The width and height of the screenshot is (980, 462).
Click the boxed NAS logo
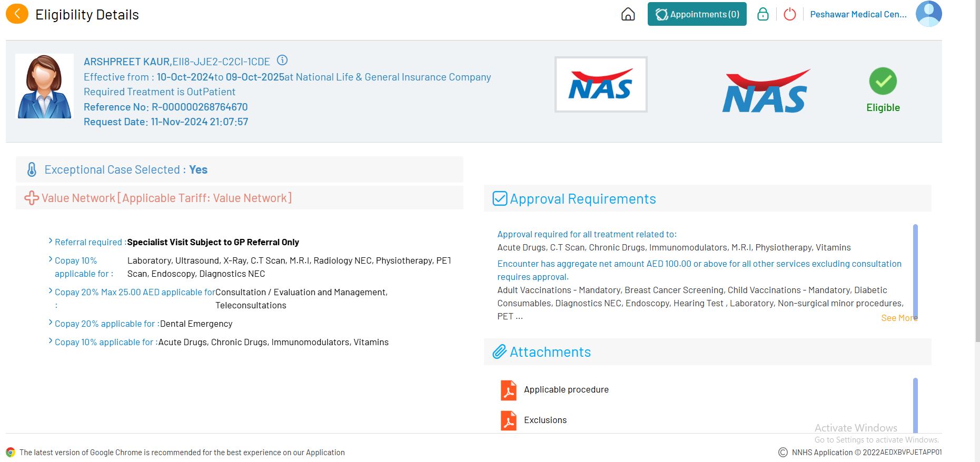600,84
